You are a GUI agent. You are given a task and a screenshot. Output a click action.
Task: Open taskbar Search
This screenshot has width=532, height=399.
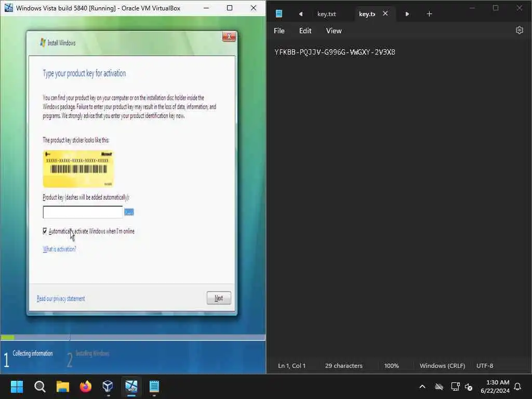(40, 387)
